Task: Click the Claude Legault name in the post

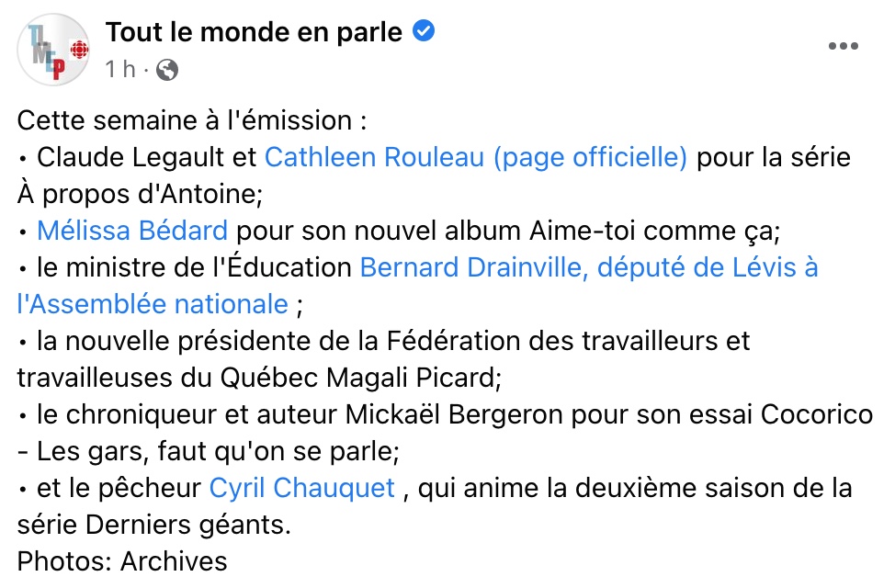Action: [x=130, y=157]
